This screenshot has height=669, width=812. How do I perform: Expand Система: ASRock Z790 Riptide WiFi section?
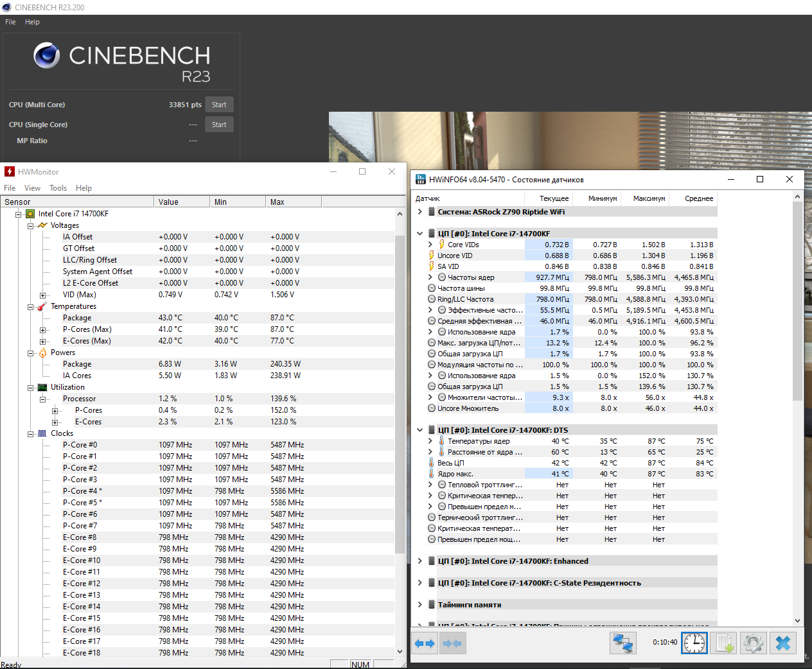pos(420,212)
